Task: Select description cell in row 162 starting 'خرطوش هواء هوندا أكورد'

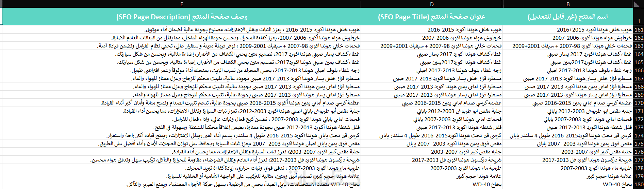Action: point(182,38)
